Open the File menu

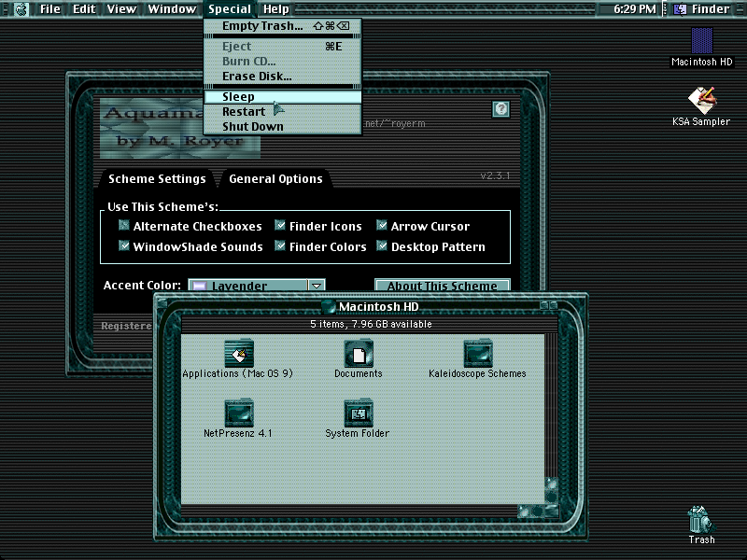click(50, 9)
